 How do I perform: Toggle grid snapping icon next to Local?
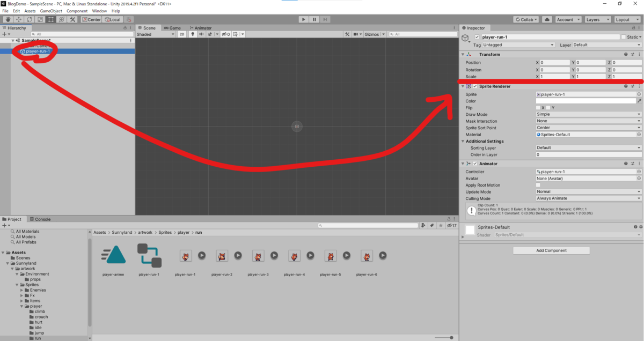(129, 19)
